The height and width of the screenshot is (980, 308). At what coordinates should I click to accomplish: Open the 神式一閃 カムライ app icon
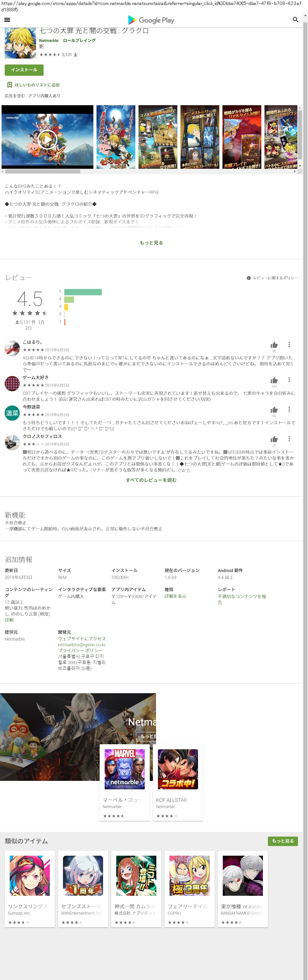click(136, 876)
